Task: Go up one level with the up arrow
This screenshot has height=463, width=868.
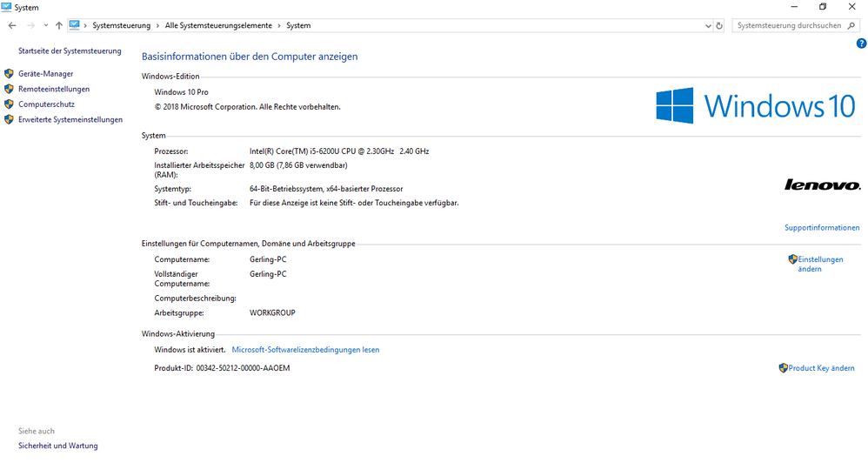Action: (58, 25)
